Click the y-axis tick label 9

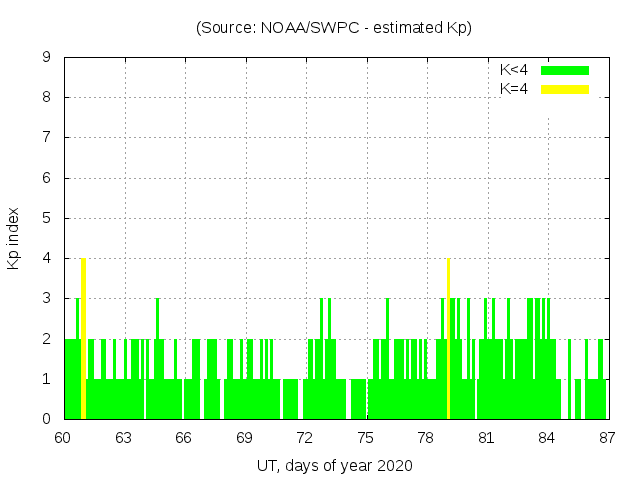click(47, 57)
